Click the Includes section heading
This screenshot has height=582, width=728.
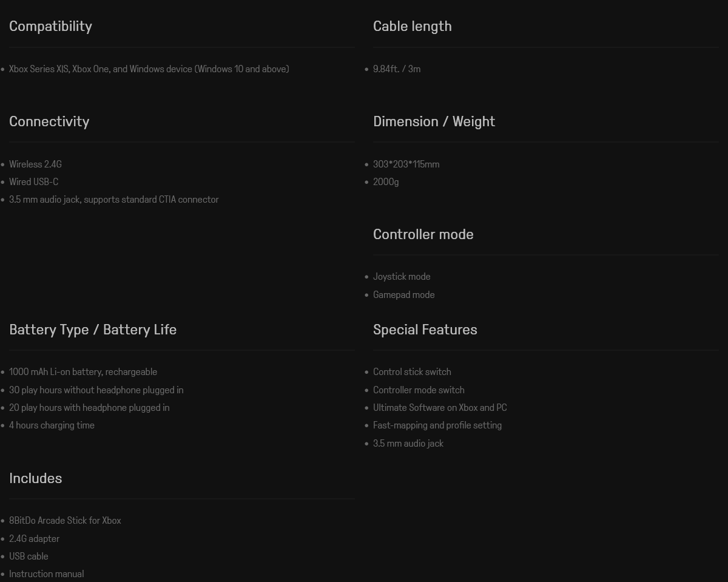pyautogui.click(x=35, y=478)
